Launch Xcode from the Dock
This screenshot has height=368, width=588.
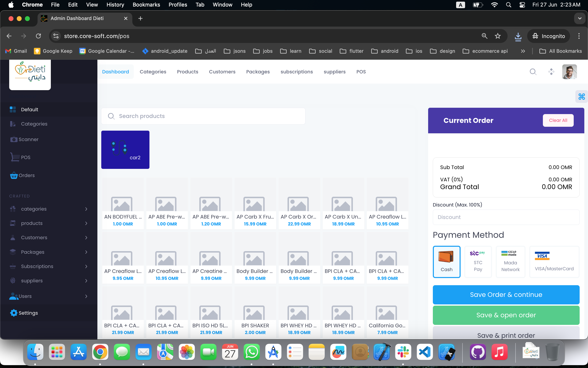[381, 352]
